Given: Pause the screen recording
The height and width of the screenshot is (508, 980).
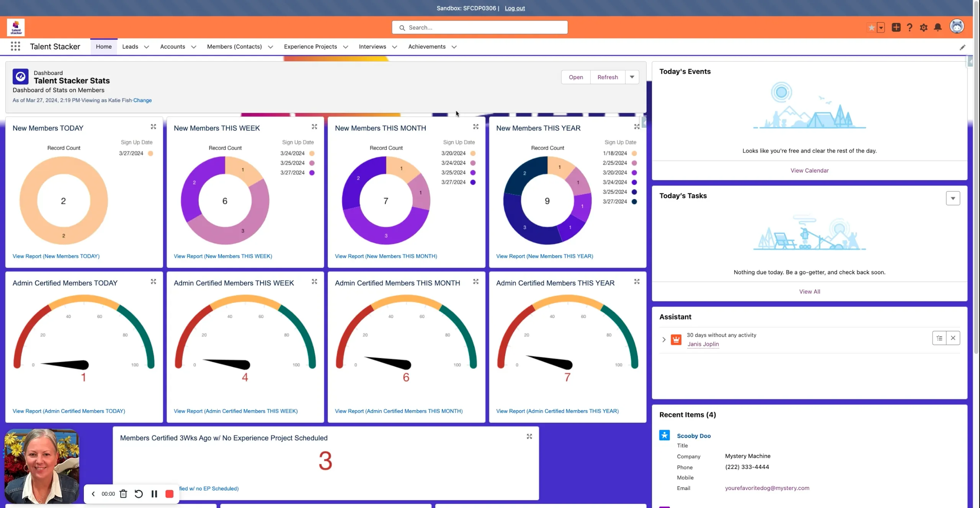Looking at the screenshot, I should pyautogui.click(x=154, y=494).
